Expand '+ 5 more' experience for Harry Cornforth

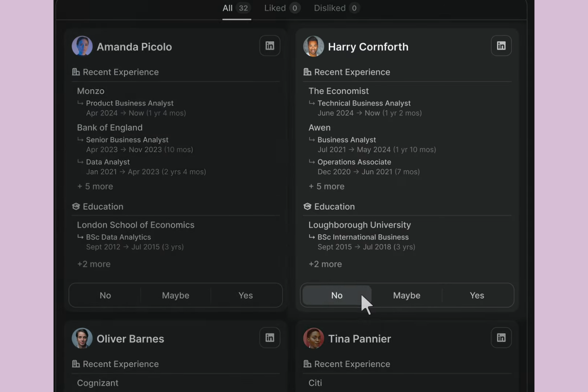[x=327, y=186]
